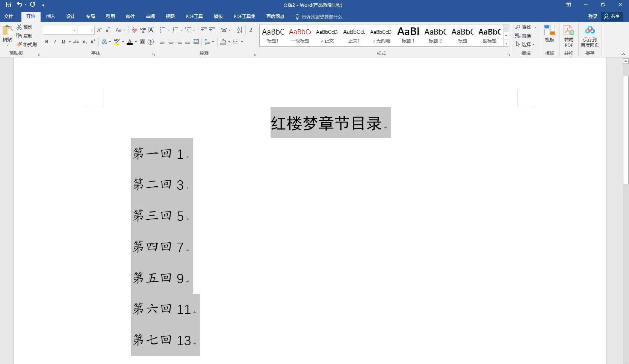Apply the black font color swatch
Screen dimensions: 629x364
tap(130, 42)
